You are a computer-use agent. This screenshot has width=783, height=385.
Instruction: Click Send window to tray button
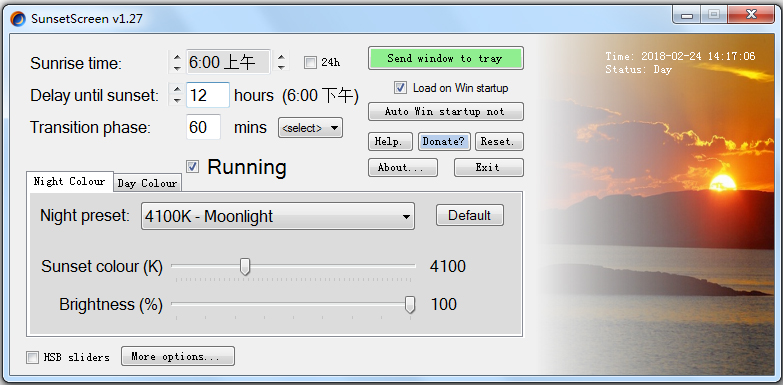click(x=445, y=58)
